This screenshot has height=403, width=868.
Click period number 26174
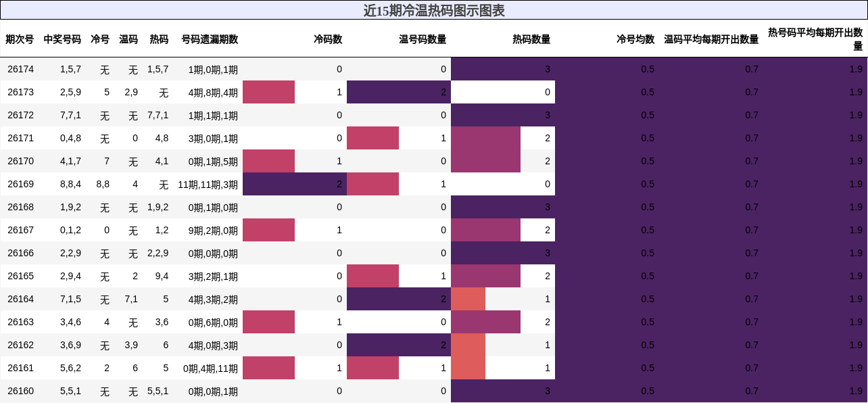pos(20,69)
